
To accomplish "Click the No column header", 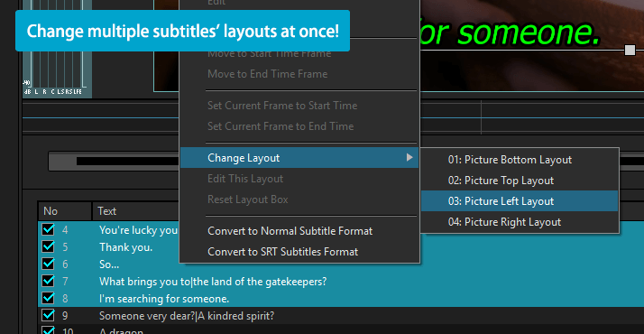I will 65,211.
